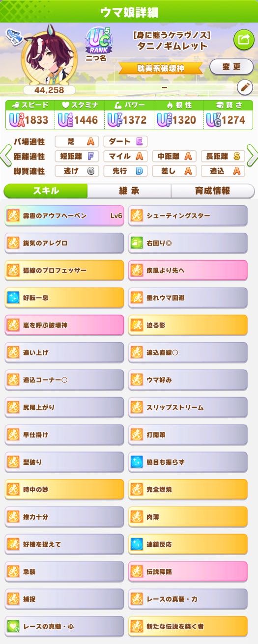Tap the green share icon

pyautogui.click(x=243, y=39)
